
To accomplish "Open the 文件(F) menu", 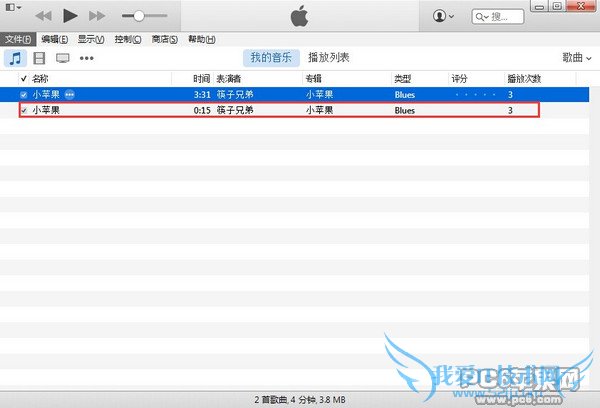I will (18, 39).
